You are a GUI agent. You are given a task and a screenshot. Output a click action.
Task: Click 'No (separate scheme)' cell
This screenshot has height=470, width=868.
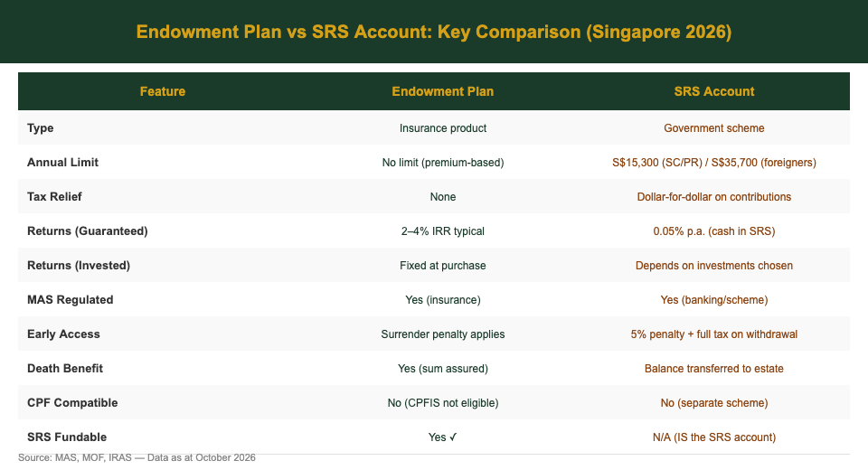click(714, 402)
